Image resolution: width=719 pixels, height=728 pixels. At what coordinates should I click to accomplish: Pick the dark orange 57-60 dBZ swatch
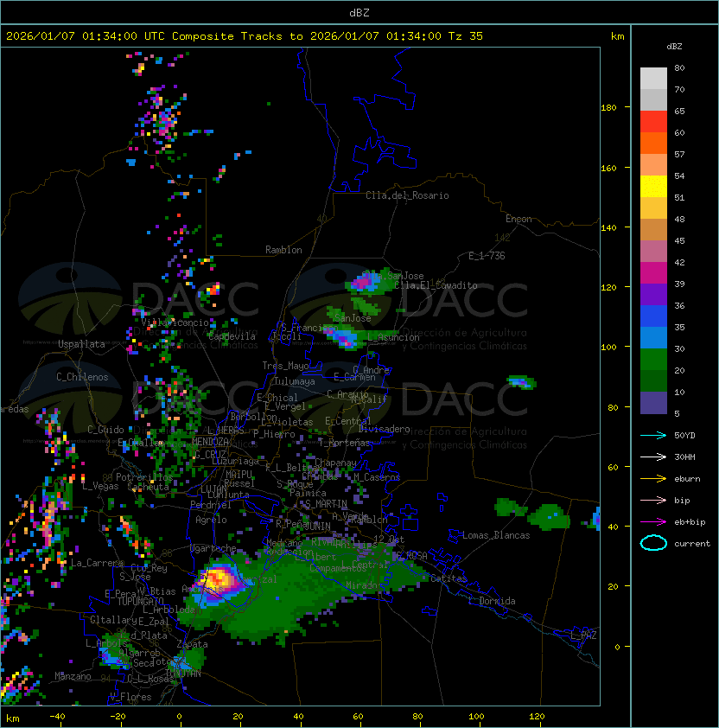point(653,143)
